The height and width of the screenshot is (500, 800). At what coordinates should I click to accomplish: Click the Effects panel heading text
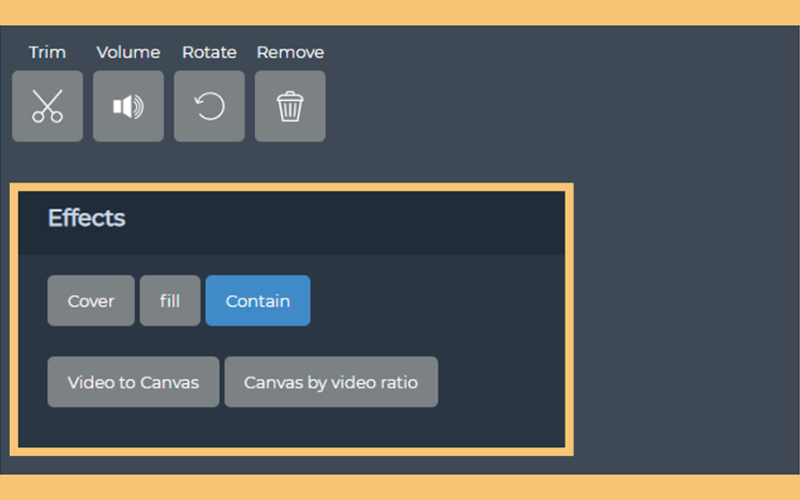point(86,218)
